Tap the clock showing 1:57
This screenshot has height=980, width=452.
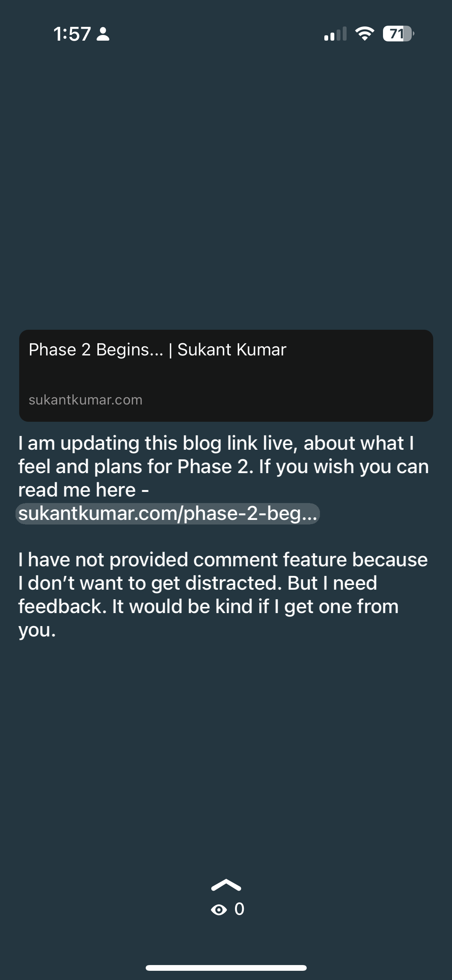(72, 34)
